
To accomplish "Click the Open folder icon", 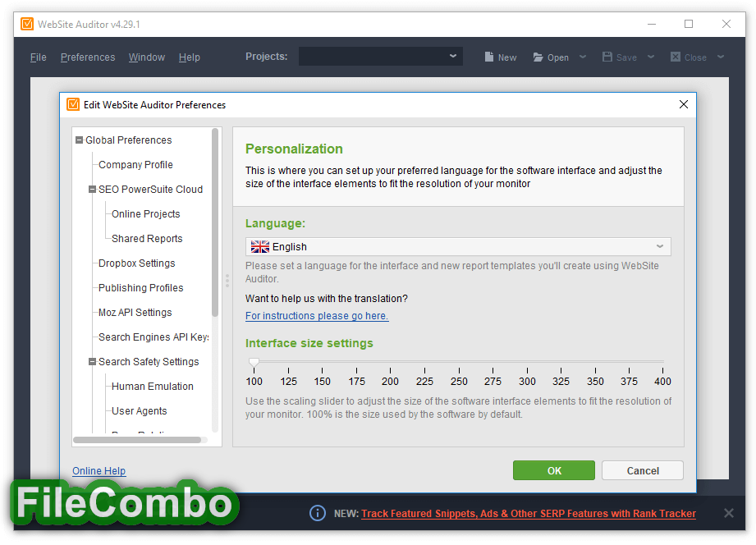I will (x=538, y=57).
